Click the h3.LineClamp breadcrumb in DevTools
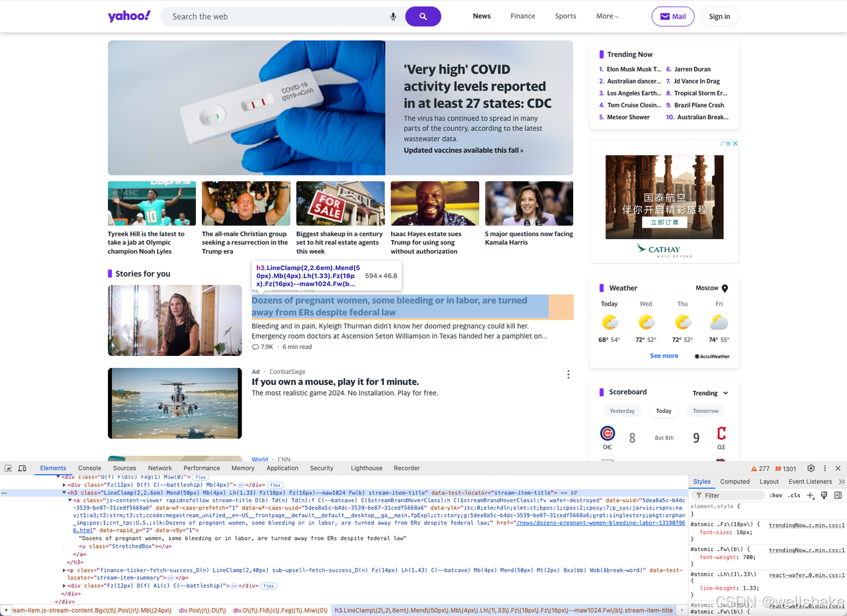Screen dimensions: 847x616 point(504,610)
